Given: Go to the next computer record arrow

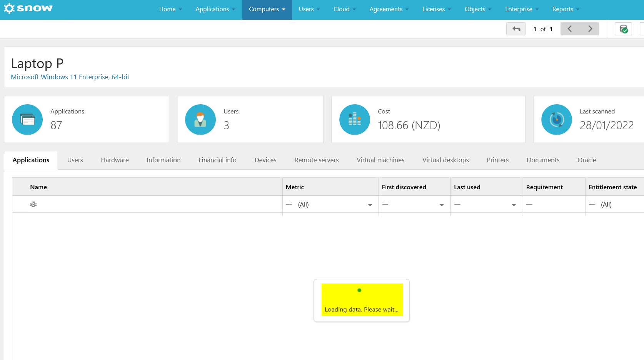Looking at the screenshot, I should point(590,29).
